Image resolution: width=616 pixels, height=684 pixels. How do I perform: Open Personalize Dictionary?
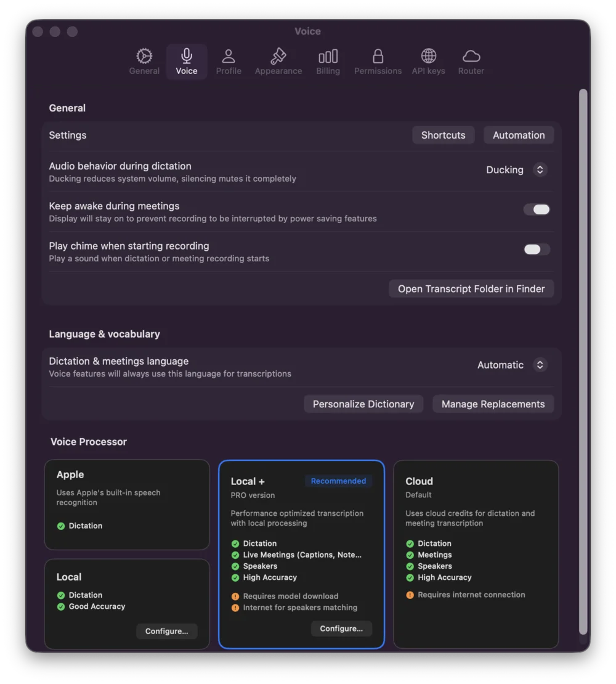363,404
